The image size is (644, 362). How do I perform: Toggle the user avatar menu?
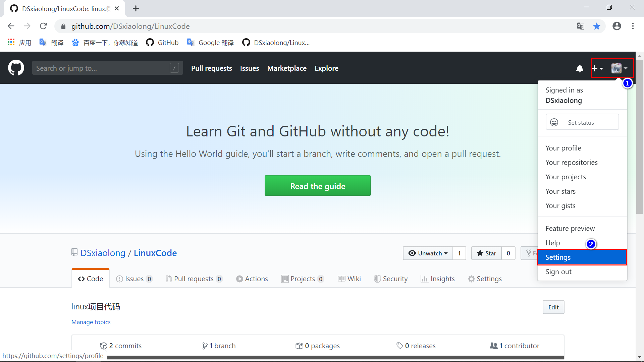point(619,68)
